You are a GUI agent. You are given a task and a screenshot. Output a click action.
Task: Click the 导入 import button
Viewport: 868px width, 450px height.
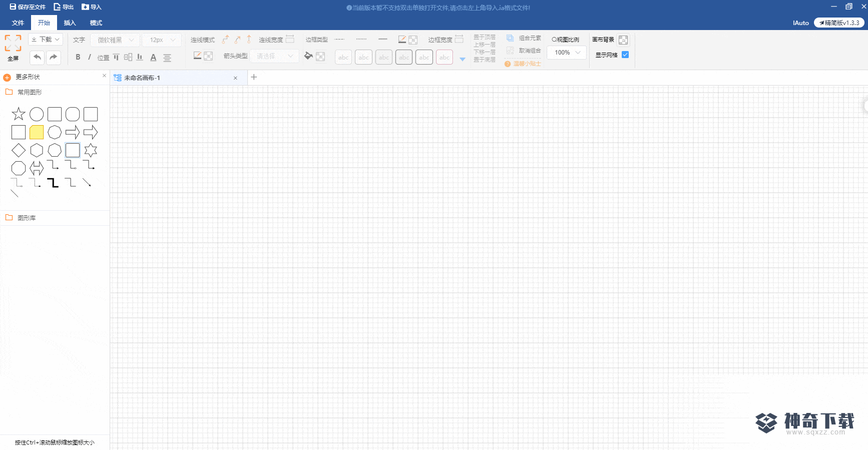coord(92,7)
